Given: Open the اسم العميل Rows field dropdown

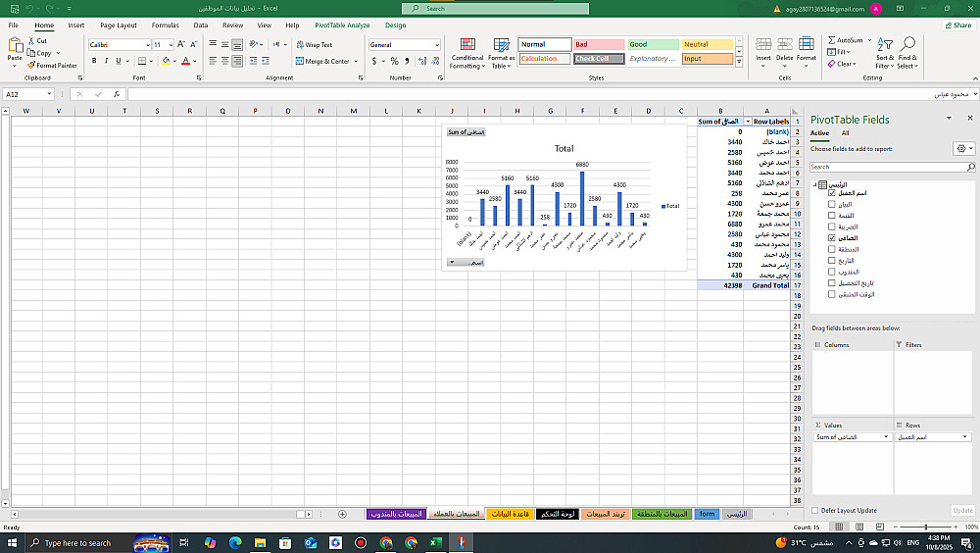Looking at the screenshot, I should point(965,436).
